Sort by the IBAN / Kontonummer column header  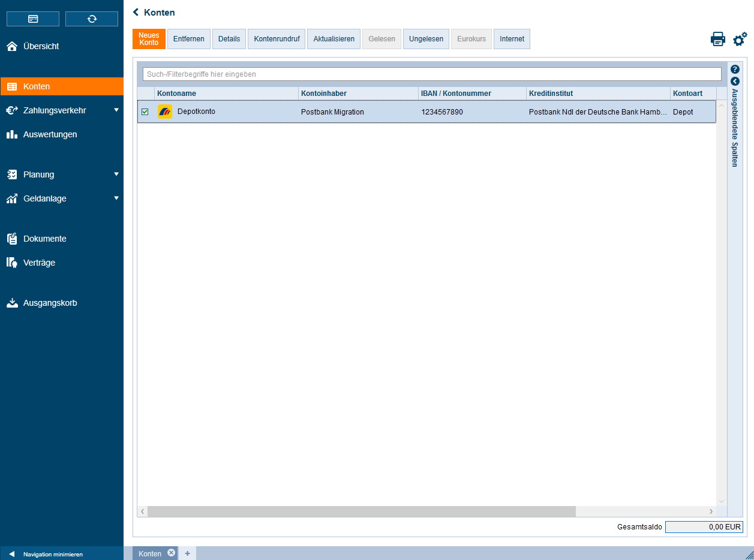click(472, 93)
